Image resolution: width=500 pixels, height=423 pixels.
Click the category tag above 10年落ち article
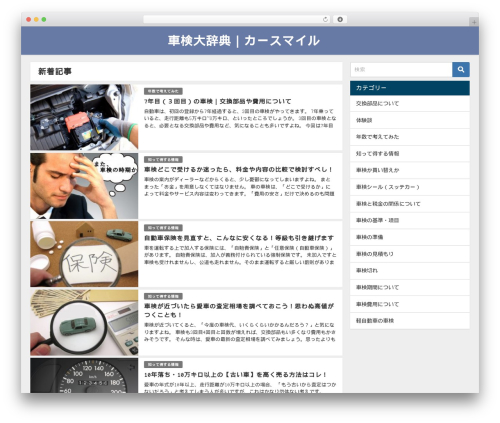[163, 364]
